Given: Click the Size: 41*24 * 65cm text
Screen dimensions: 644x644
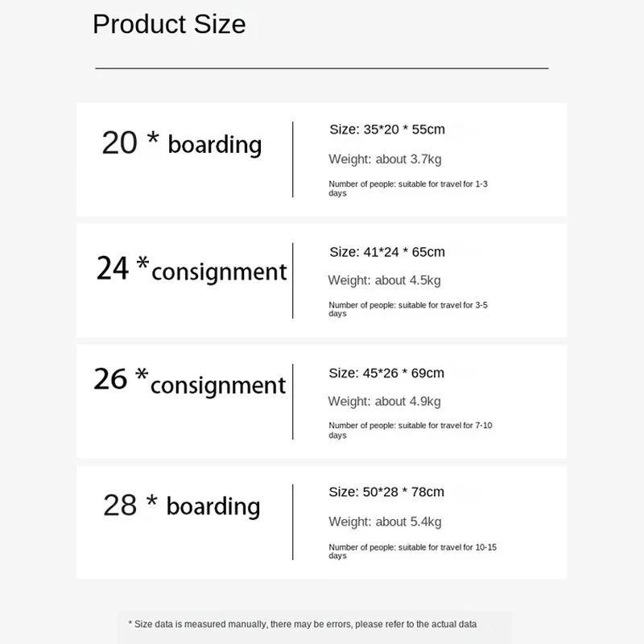Looking at the screenshot, I should pos(387,252).
